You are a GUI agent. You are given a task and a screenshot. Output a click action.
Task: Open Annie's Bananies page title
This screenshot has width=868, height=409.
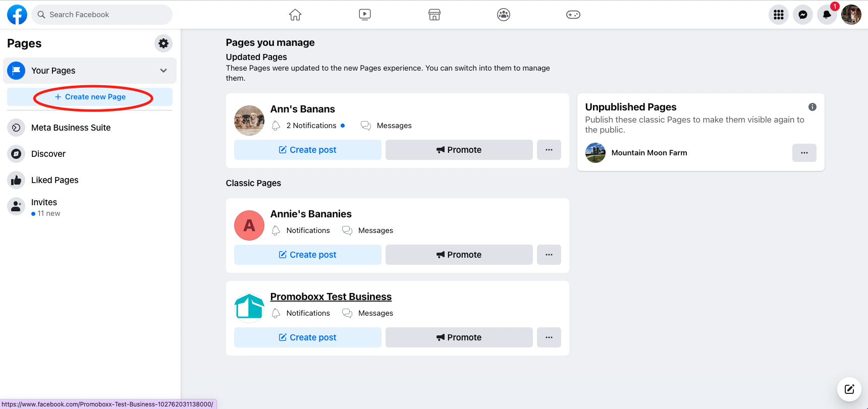(x=311, y=214)
